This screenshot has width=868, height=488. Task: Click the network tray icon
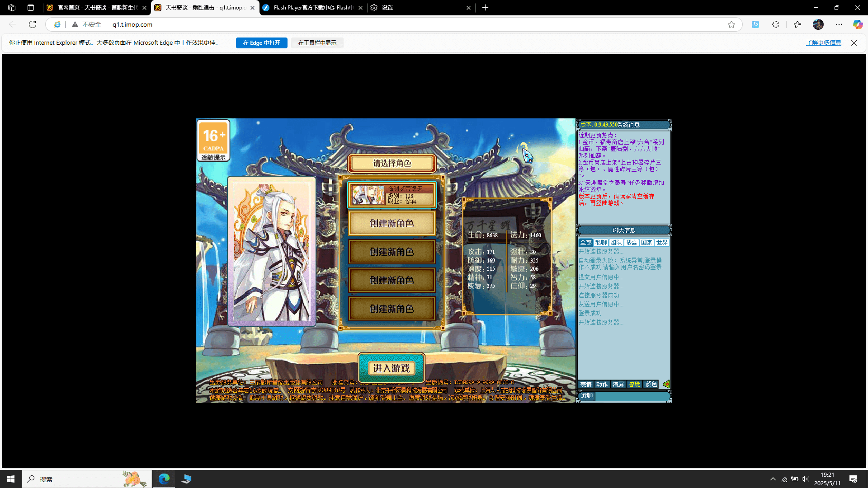(x=784, y=479)
